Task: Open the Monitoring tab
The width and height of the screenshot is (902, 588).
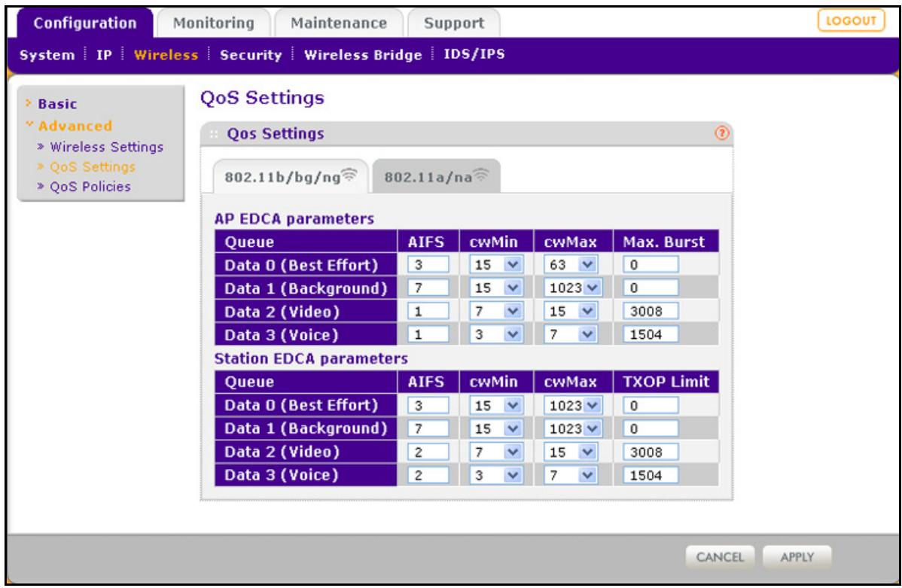Action: pyautogui.click(x=213, y=23)
